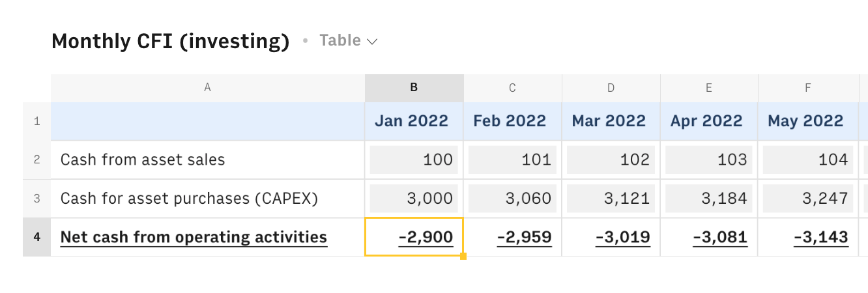The width and height of the screenshot is (868, 293).
Task: Select the Cash from asset sales label
Action: click(143, 160)
